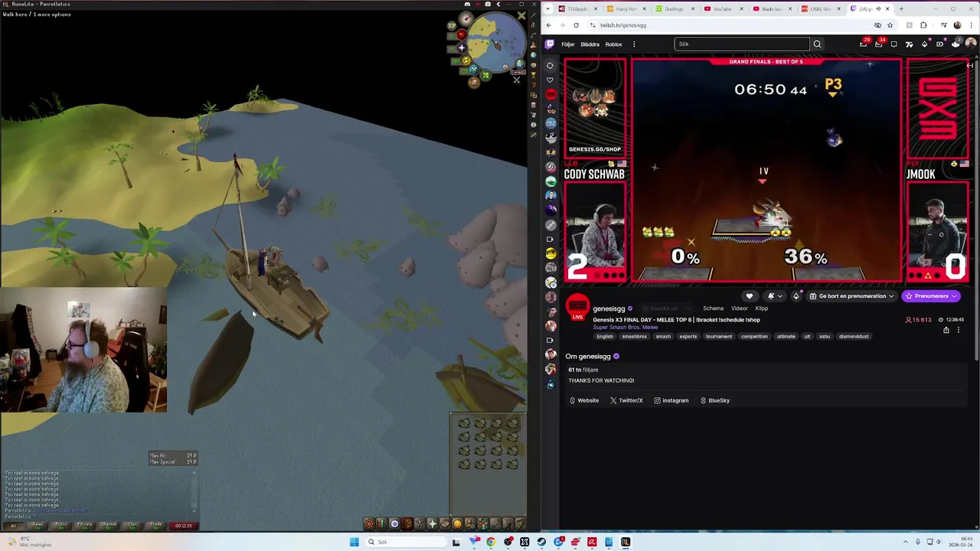Toggle the tracking protection eye icon
This screenshot has width=980, height=551.
pyautogui.click(x=877, y=25)
